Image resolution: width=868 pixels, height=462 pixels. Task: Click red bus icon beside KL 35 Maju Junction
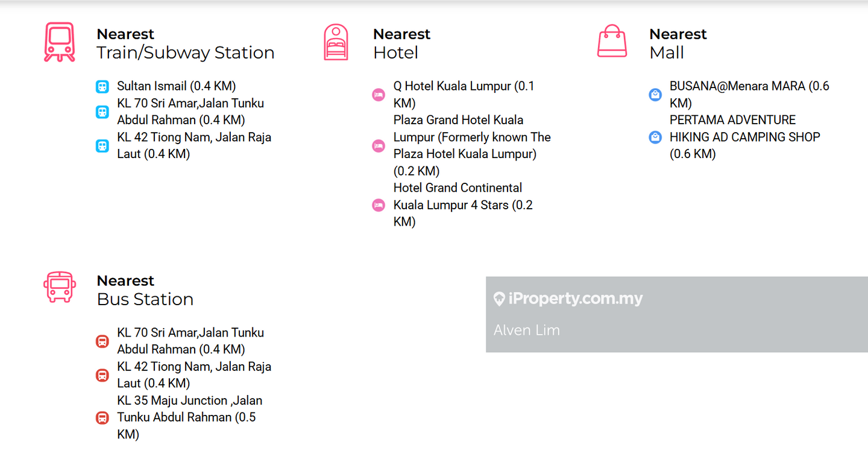[x=102, y=417]
